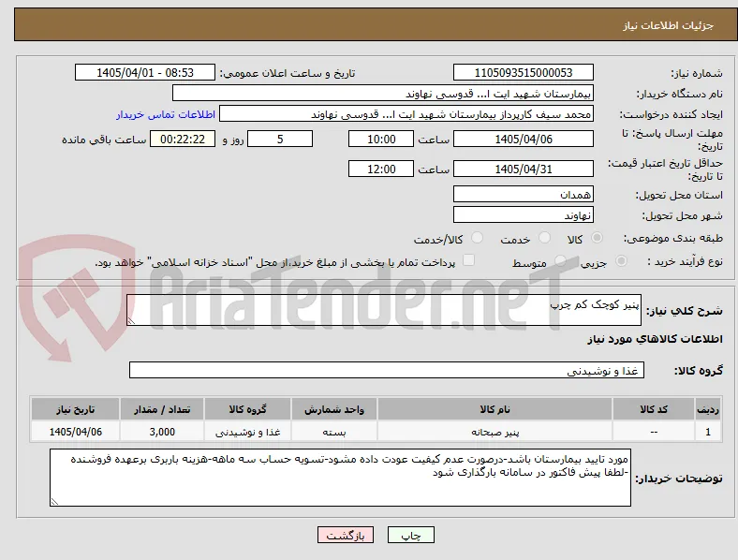Open اطلاعات تماس خریدار link
Screen dimensions: 738x560
[x=166, y=114]
